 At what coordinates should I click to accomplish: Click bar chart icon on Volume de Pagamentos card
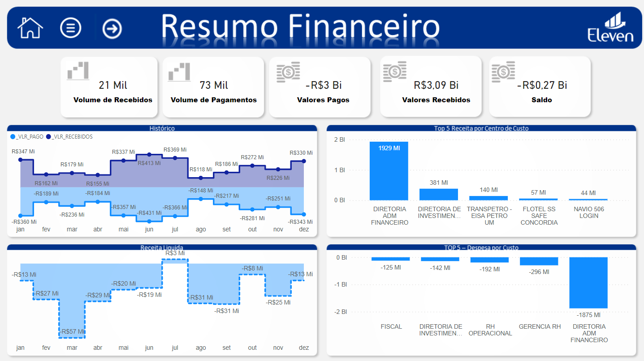tap(179, 72)
